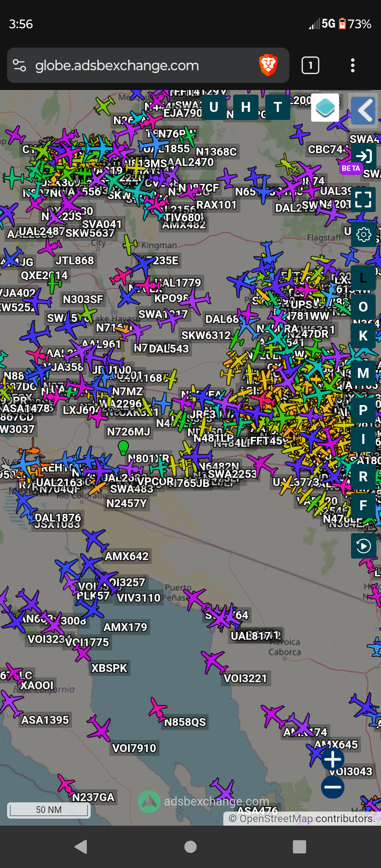
Task: Select aircraft ASA1395
Action: (x=45, y=720)
